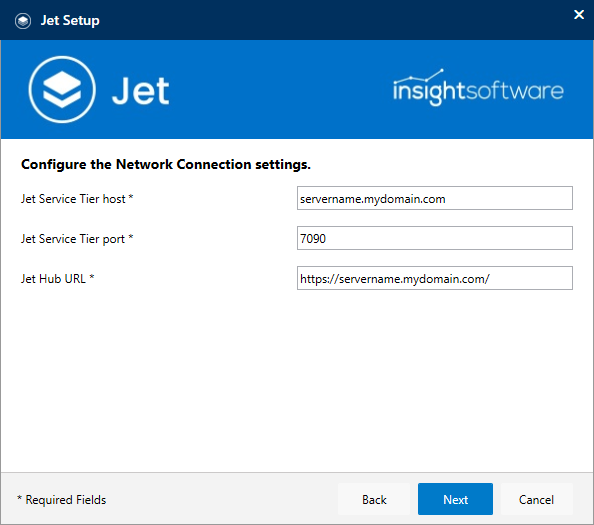The image size is (594, 525).
Task: Select the Jet Service Tier host label
Action: click(77, 199)
